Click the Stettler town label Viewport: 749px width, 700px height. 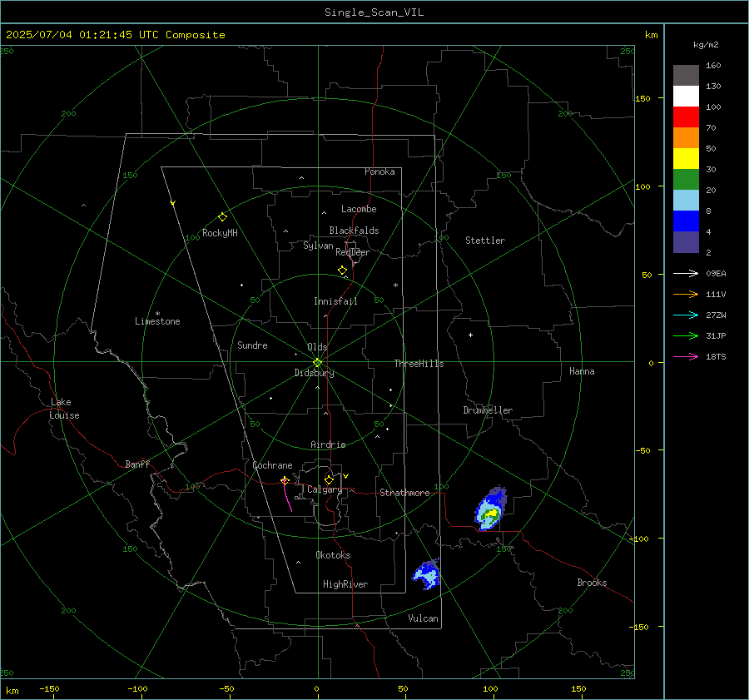[x=485, y=241]
